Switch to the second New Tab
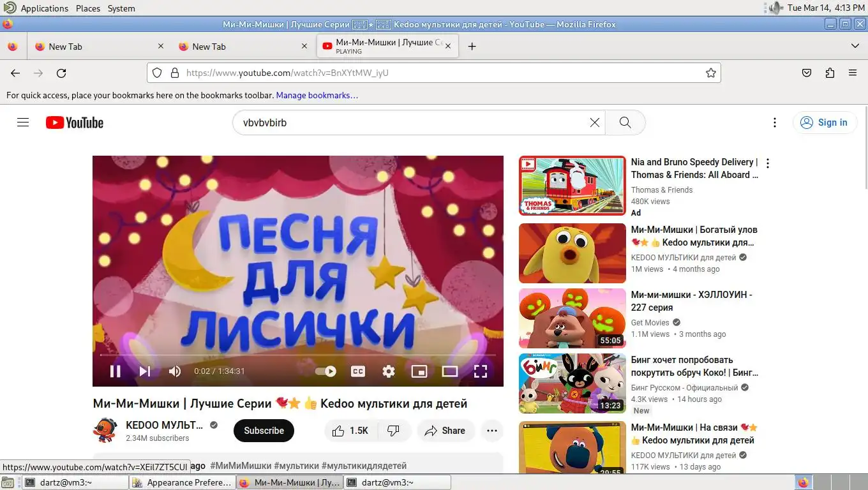The height and width of the screenshot is (490, 868). (x=243, y=47)
